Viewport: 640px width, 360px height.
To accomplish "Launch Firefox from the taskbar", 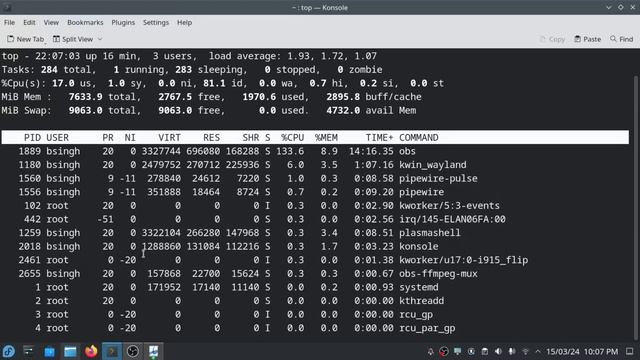I will tap(91, 351).
